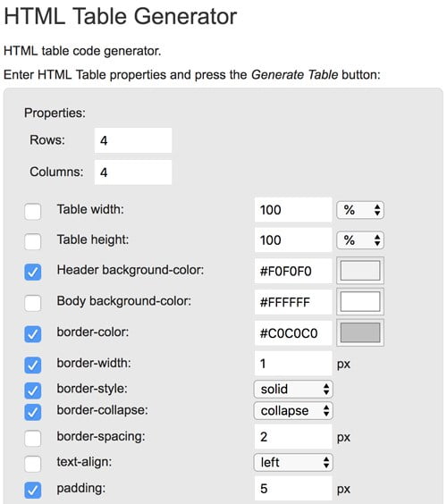Click the border-spacing value field
The image size is (447, 504).
293,436
